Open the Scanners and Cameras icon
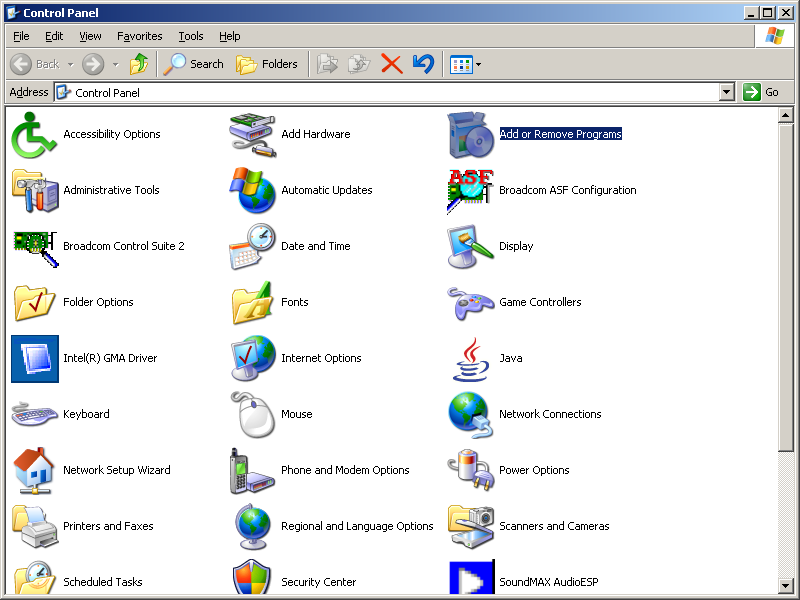Image resolution: width=800 pixels, height=600 pixels. pyautogui.click(x=470, y=527)
